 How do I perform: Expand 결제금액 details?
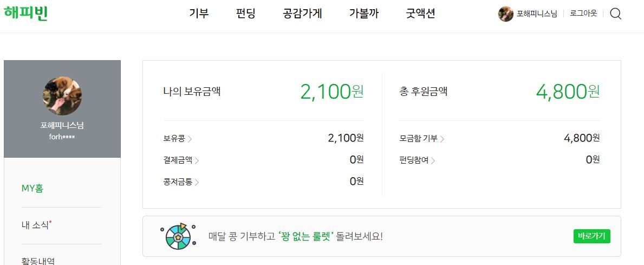click(181, 160)
